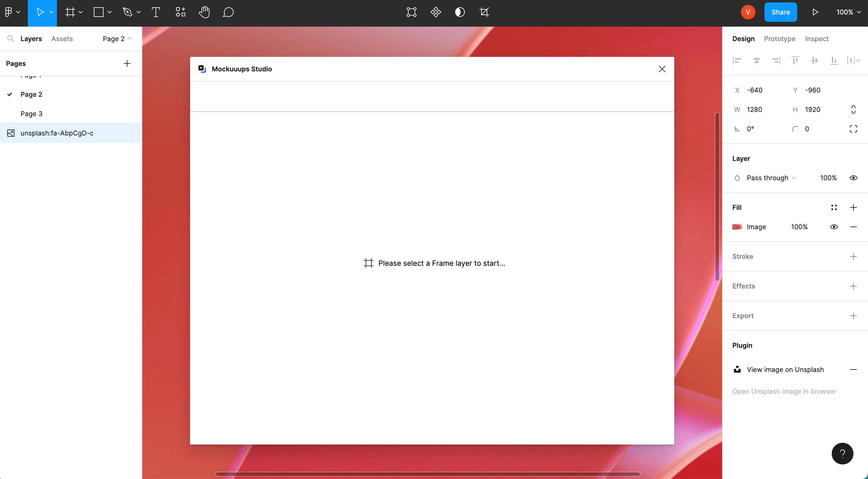
Task: Open the Resources component tool
Action: coord(180,12)
